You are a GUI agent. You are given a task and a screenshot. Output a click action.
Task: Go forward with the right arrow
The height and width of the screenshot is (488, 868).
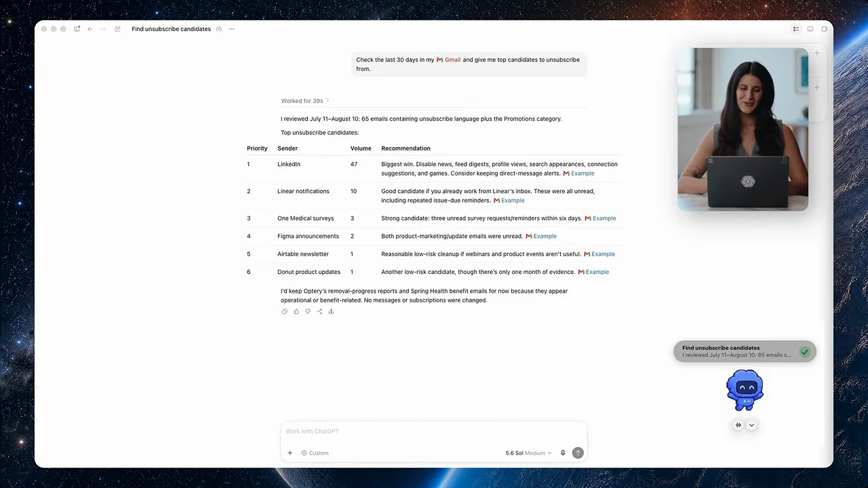point(103,29)
